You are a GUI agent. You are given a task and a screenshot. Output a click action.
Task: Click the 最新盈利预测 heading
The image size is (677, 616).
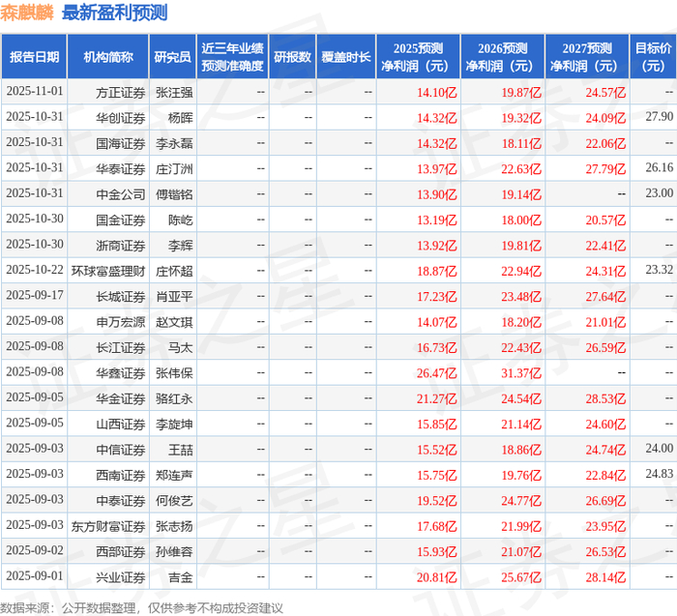(x=114, y=13)
